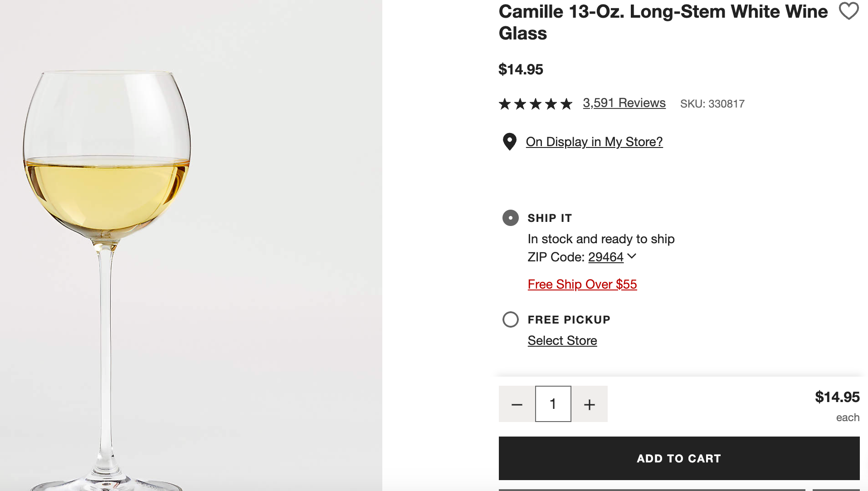Add product to favorites heart icon
Viewport: 868px width, 491px height.
849,11
